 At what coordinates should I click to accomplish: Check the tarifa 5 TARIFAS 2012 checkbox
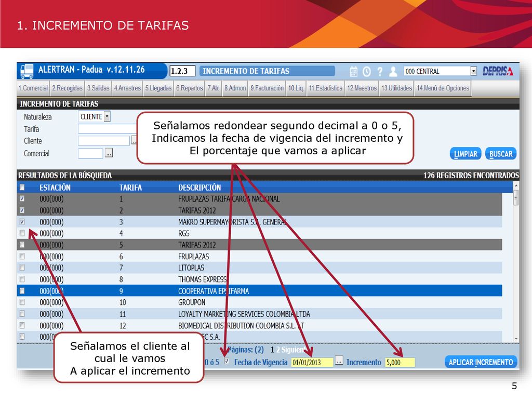[22, 245]
